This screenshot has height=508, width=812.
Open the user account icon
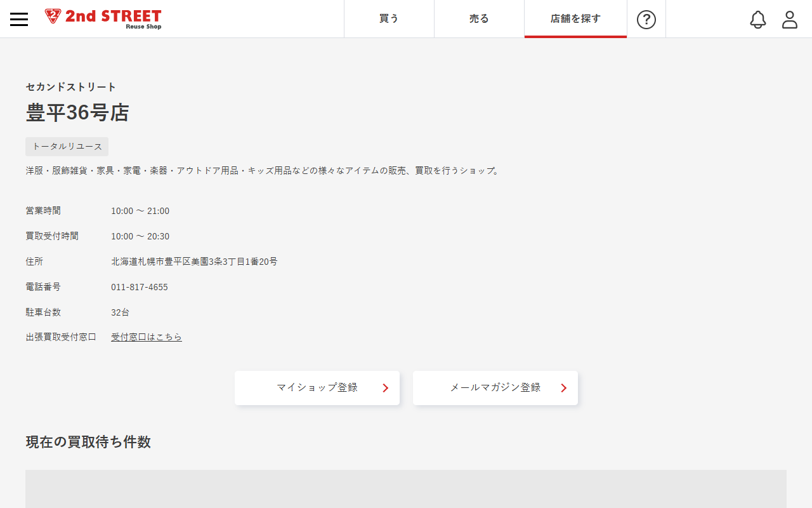click(x=790, y=20)
